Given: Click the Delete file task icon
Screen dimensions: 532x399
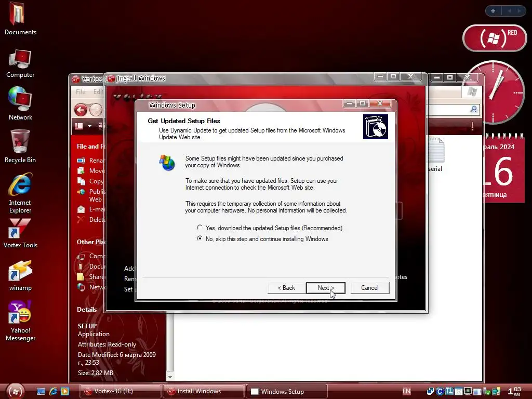Looking at the screenshot, I should click(81, 220).
